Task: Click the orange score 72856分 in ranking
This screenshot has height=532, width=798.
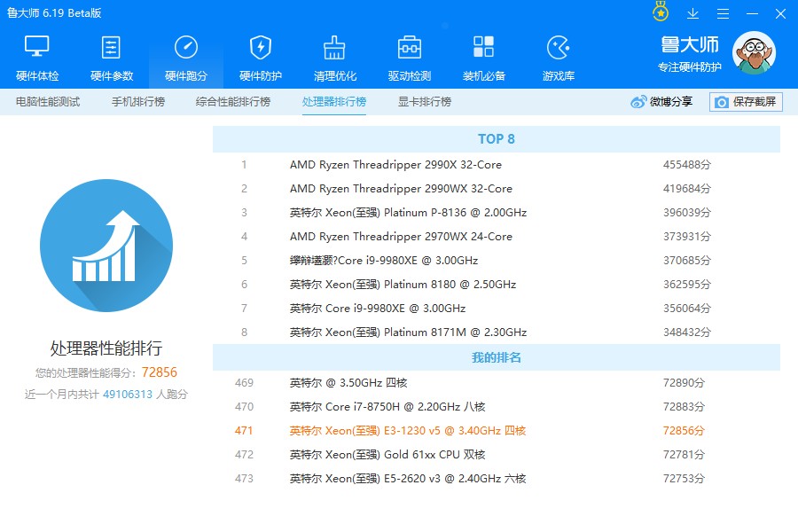Action: pos(684,431)
